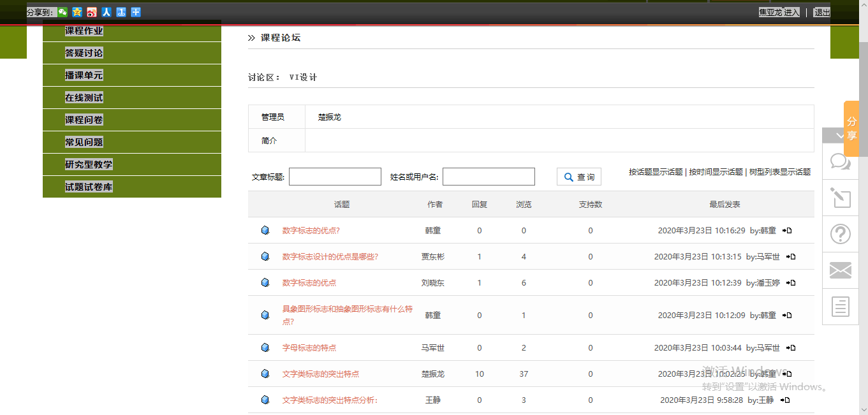This screenshot has width=868, height=415.
Task: Click the pencil edit icon in sidebar
Action: coord(841,198)
